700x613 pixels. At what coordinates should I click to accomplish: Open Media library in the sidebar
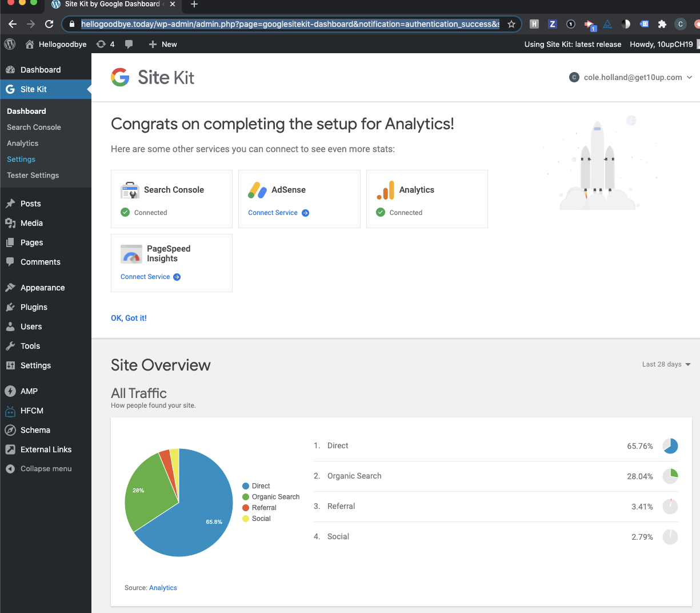click(46, 223)
